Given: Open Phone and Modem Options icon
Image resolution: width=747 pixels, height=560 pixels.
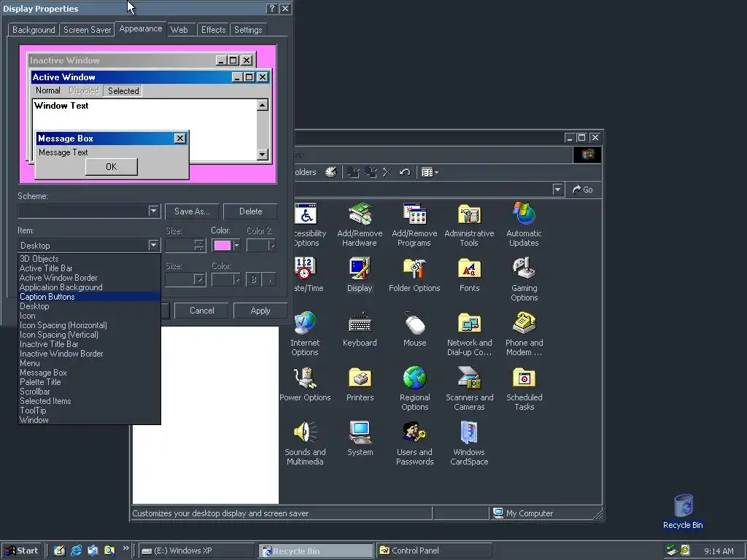Looking at the screenshot, I should coord(524,334).
